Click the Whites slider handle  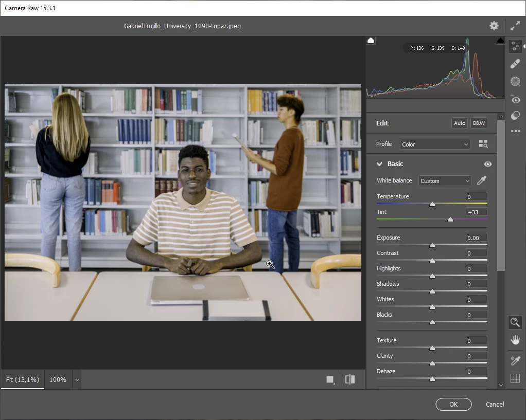coord(432,307)
